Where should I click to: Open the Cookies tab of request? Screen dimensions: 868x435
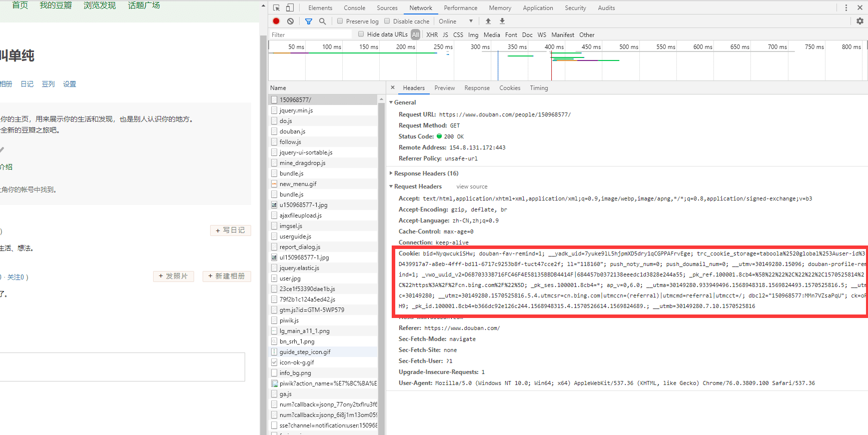coord(509,88)
